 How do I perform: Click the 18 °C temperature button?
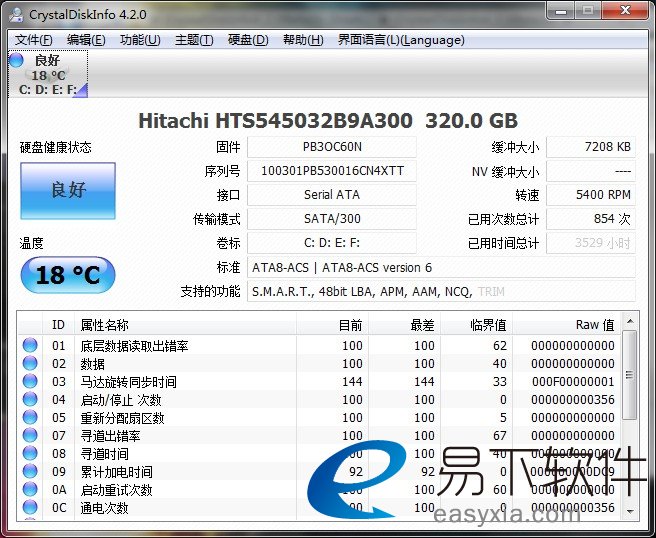coord(67,275)
